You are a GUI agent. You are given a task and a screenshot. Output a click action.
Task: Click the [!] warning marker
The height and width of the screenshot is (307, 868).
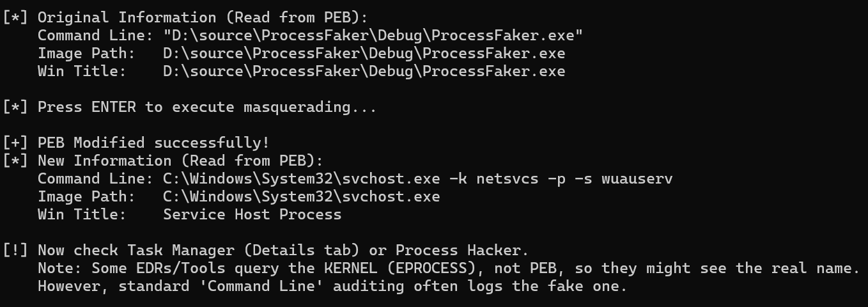tap(15, 250)
